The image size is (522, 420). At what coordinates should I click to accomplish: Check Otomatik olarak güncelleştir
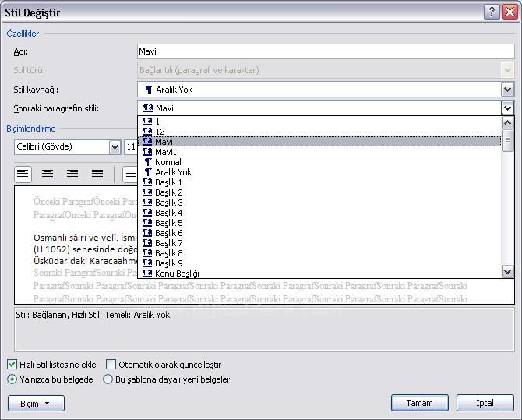pyautogui.click(x=111, y=365)
